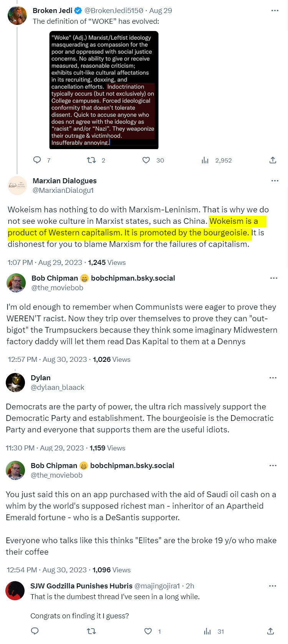This screenshot has width=288, height=644.
Task: Open more options on Broken Jedi's tweet
Action: (275, 11)
